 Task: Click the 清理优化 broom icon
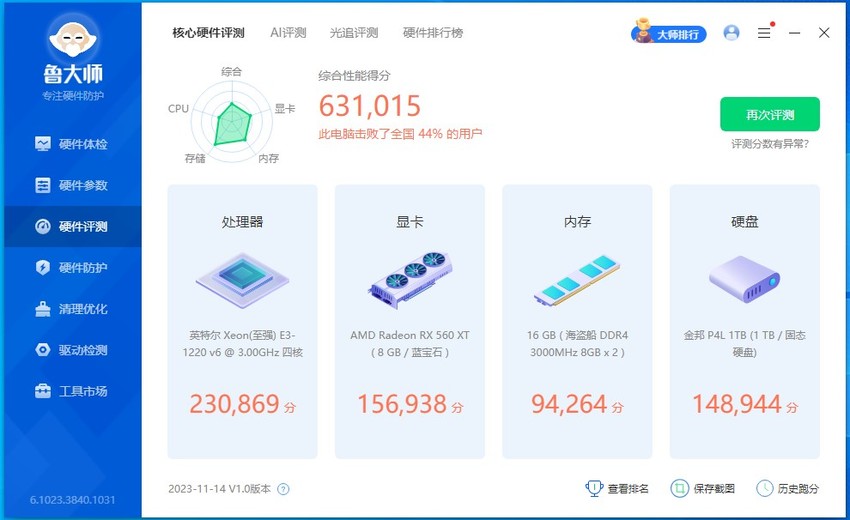click(42, 309)
